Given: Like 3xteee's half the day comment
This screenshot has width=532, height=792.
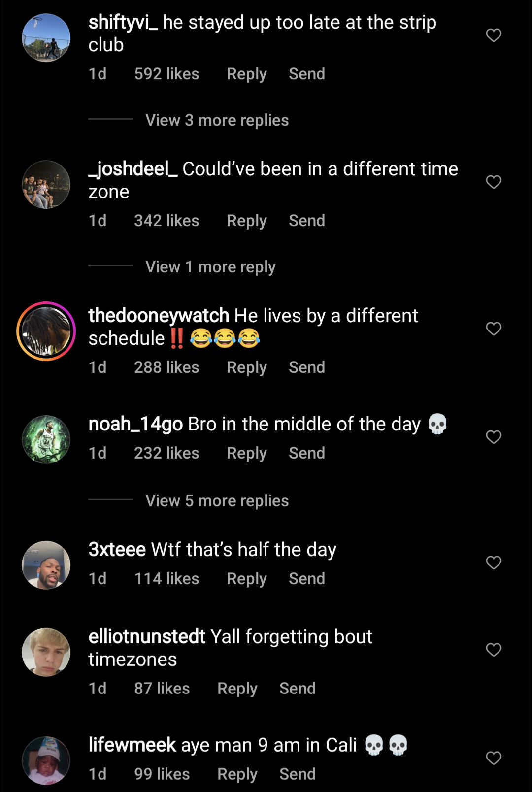Looking at the screenshot, I should [494, 562].
